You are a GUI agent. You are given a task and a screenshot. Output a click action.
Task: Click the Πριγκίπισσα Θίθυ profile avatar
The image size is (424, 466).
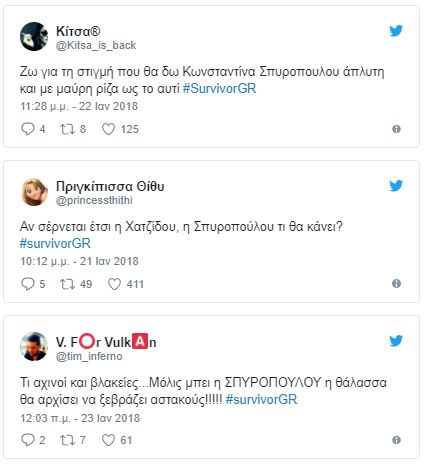(x=34, y=191)
